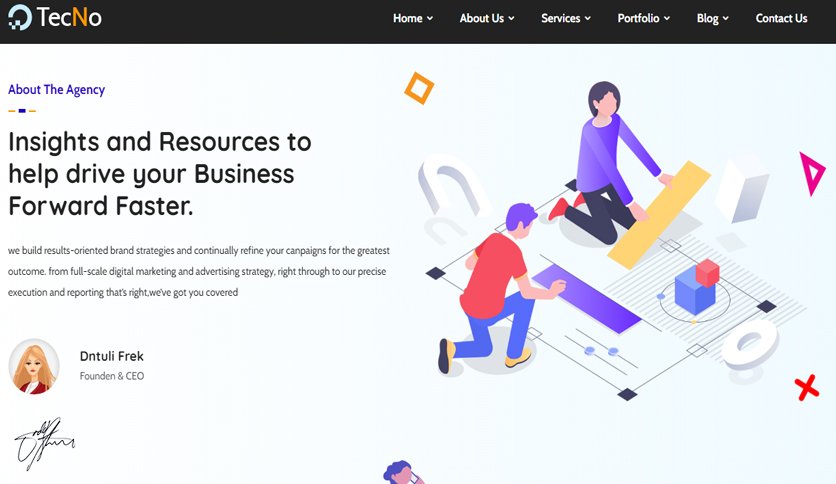Screen dimensions: 836x484
Task: Click the TecNo brand name text
Action: pos(69,18)
